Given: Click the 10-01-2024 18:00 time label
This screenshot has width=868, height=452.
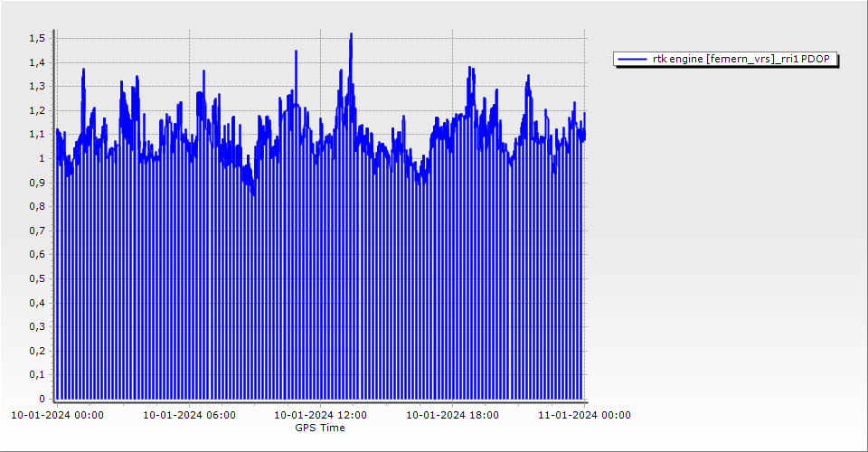Looking at the screenshot, I should pos(452,415).
